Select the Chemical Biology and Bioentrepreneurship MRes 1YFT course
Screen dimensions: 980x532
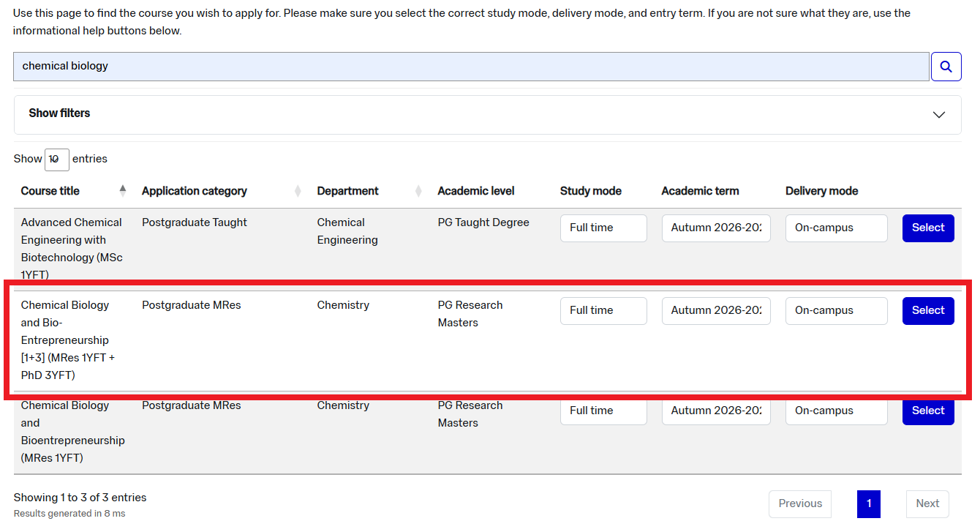click(x=928, y=411)
